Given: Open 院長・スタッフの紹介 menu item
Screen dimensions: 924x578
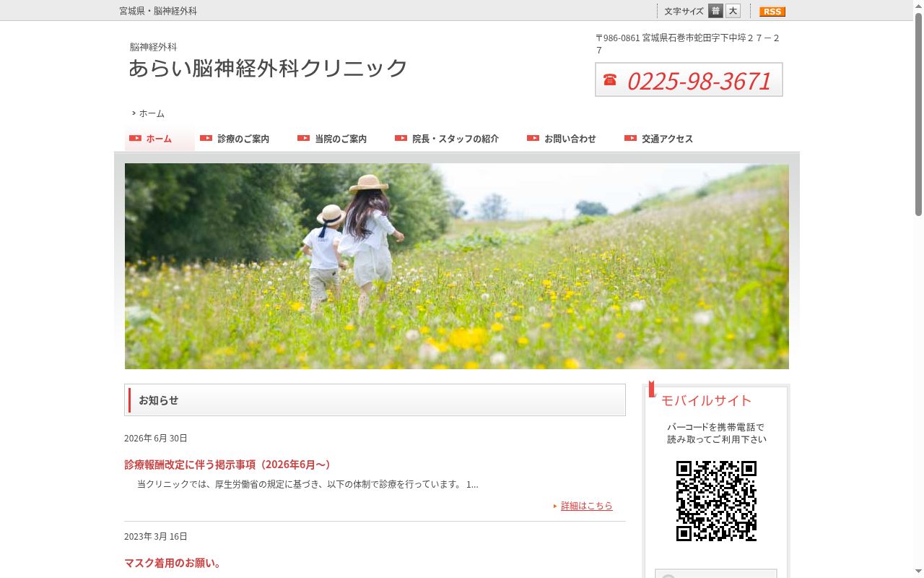Looking at the screenshot, I should [456, 139].
